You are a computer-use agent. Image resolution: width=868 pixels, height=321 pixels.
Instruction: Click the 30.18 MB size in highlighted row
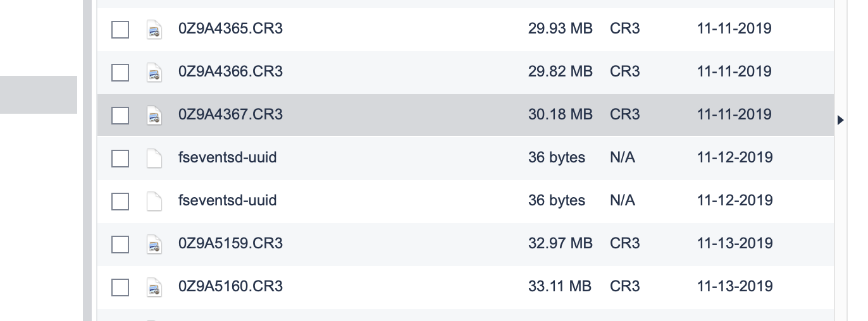pos(561,114)
